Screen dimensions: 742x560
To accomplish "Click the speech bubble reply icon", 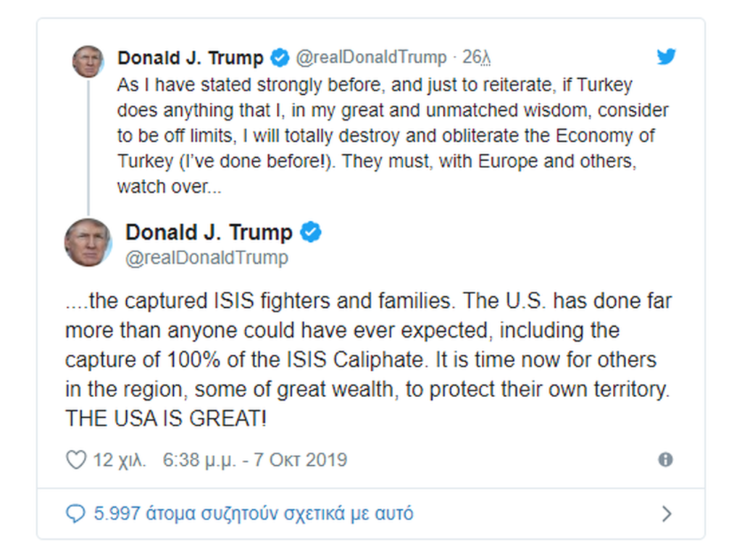I will (75, 514).
